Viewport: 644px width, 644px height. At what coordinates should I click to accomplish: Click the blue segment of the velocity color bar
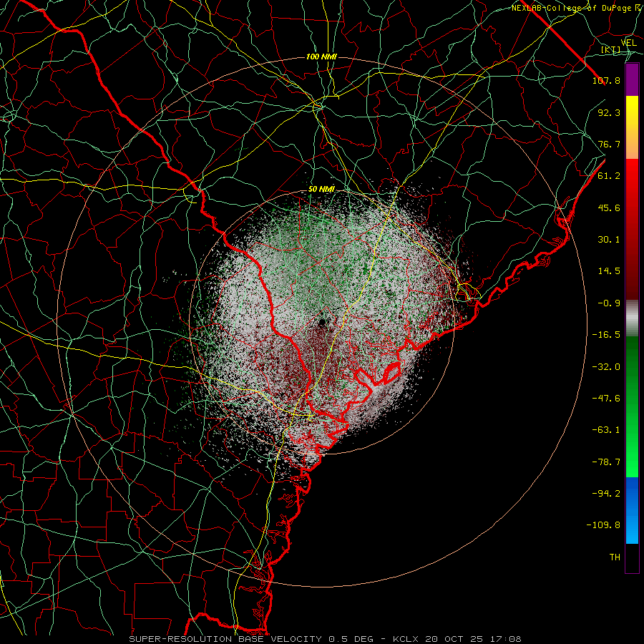point(632,510)
